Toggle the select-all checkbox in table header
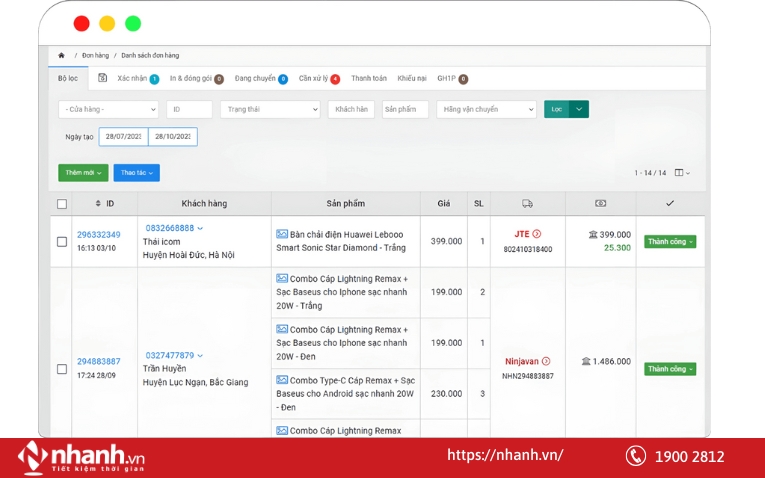This screenshot has height=478, width=765. point(62,204)
